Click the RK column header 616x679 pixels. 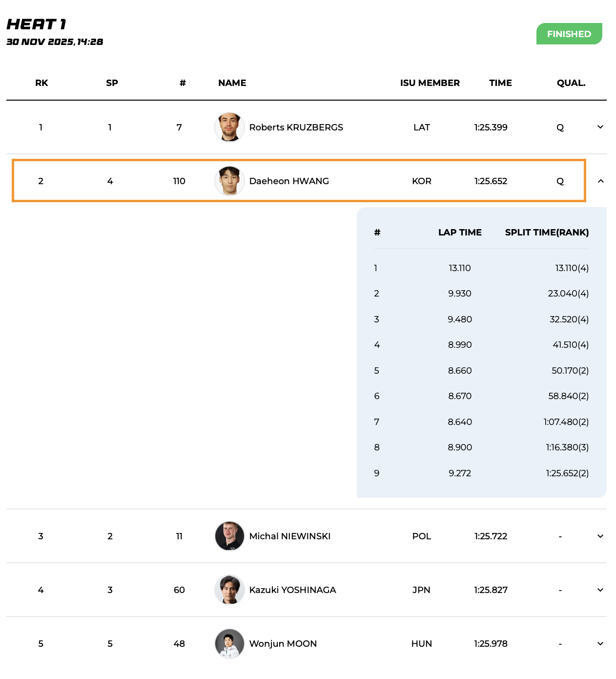[x=41, y=83]
